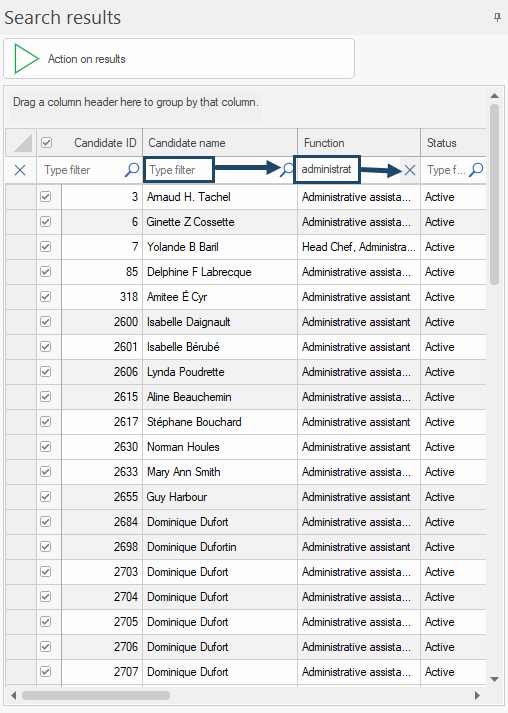Click the vertical scrollbar thumb
Screen dimensions: 508x713
494,195
